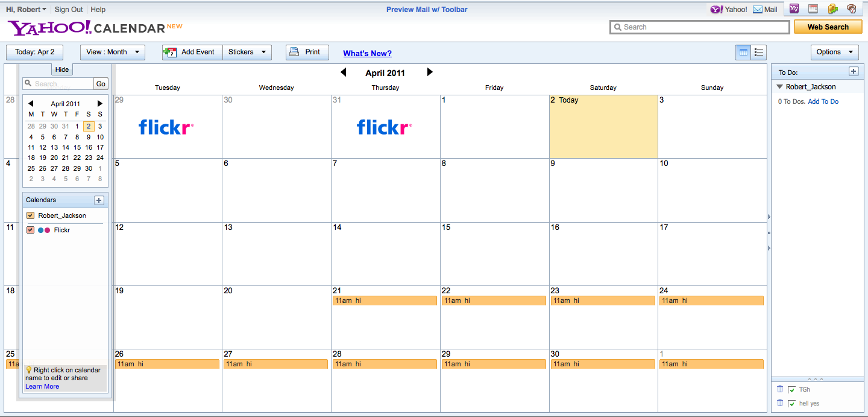Open the View : Month dropdown
The image size is (868, 417).
click(x=113, y=53)
